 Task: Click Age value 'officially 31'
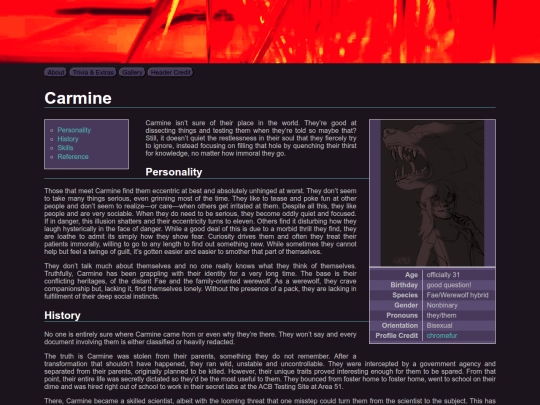tap(443, 275)
